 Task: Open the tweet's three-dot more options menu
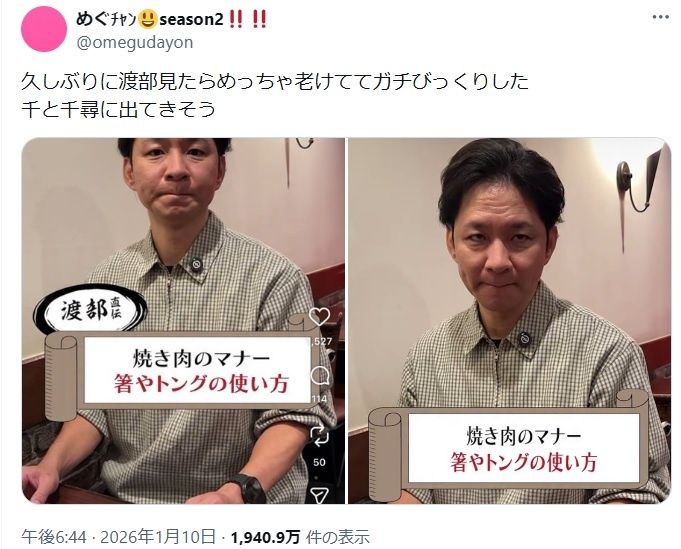pyautogui.click(x=661, y=17)
